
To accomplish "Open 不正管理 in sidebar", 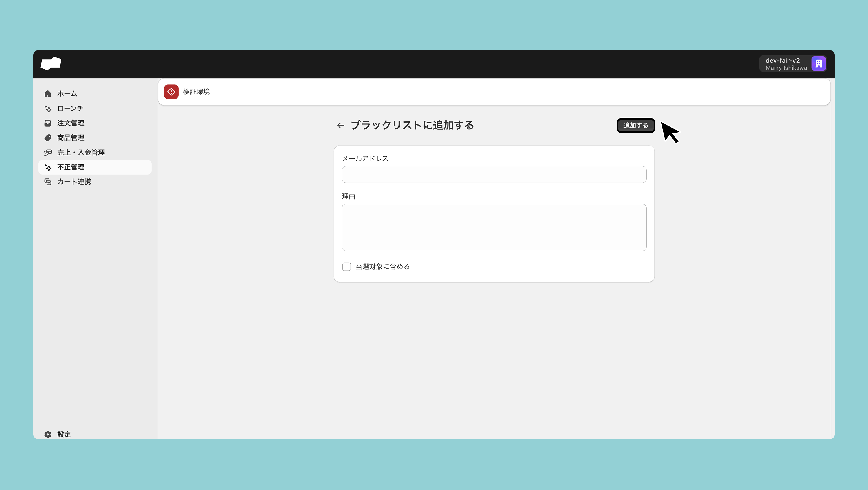I will [x=71, y=167].
